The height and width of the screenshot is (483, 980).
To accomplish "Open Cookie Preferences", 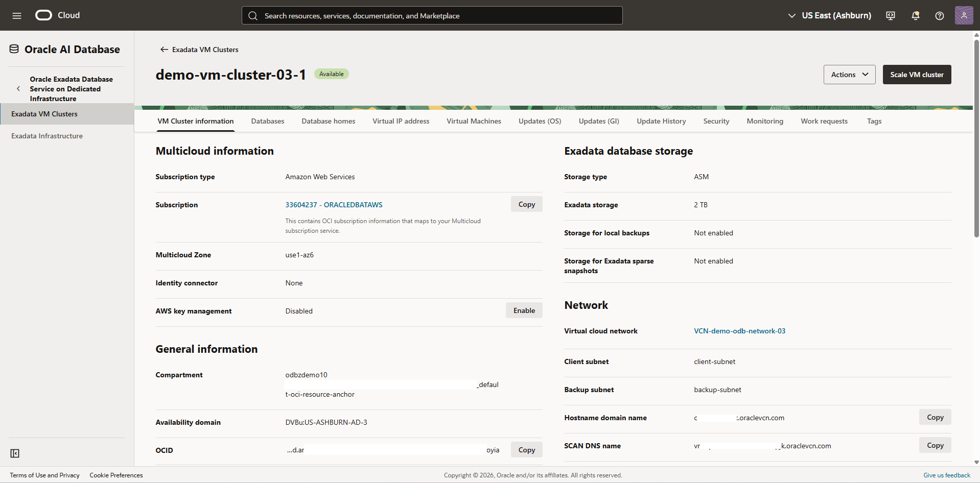I will point(116,475).
